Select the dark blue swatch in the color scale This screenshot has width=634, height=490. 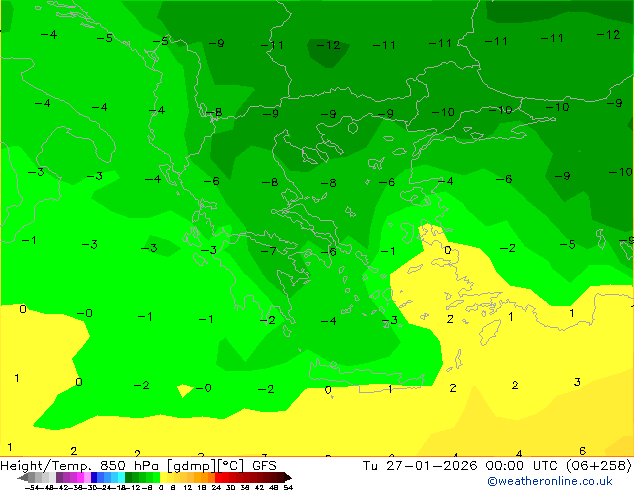pos(94,477)
